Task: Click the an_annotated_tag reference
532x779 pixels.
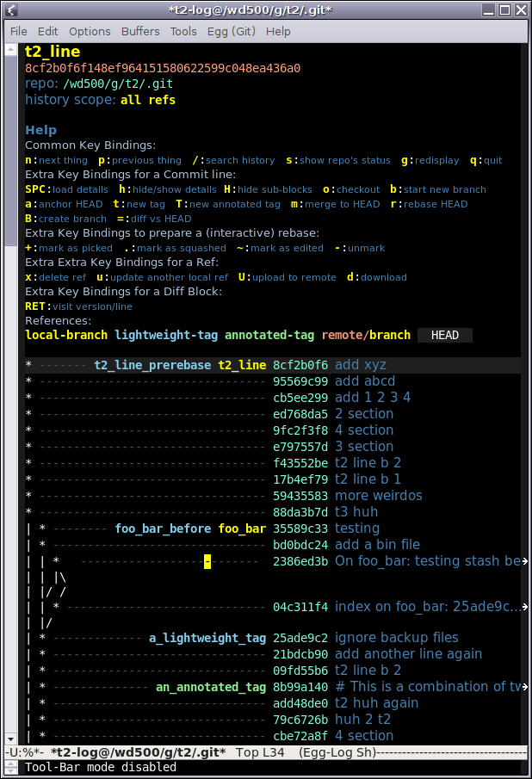Action: coord(211,687)
